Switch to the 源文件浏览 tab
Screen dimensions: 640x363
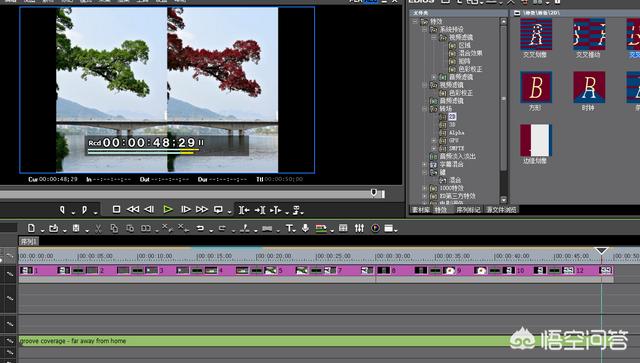[501, 210]
